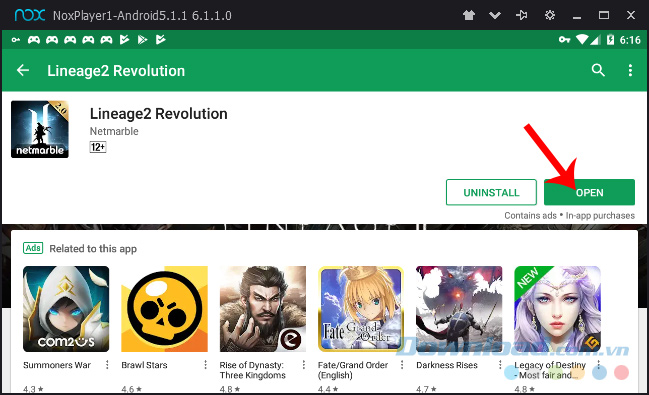
Task: Click the Darkness Rises title text
Action: 447,365
